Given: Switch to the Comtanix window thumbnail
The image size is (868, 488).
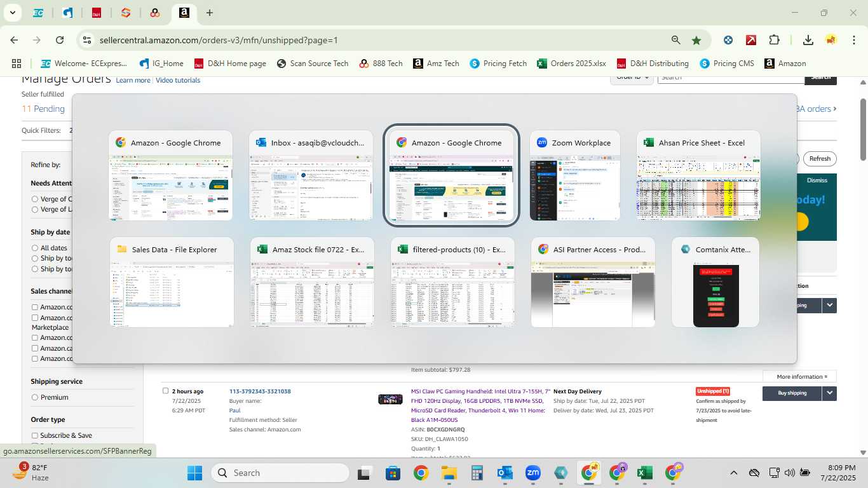Looking at the screenshot, I should [715, 282].
